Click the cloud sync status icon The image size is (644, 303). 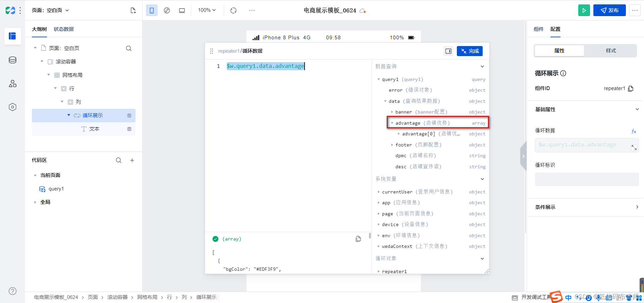point(363,11)
